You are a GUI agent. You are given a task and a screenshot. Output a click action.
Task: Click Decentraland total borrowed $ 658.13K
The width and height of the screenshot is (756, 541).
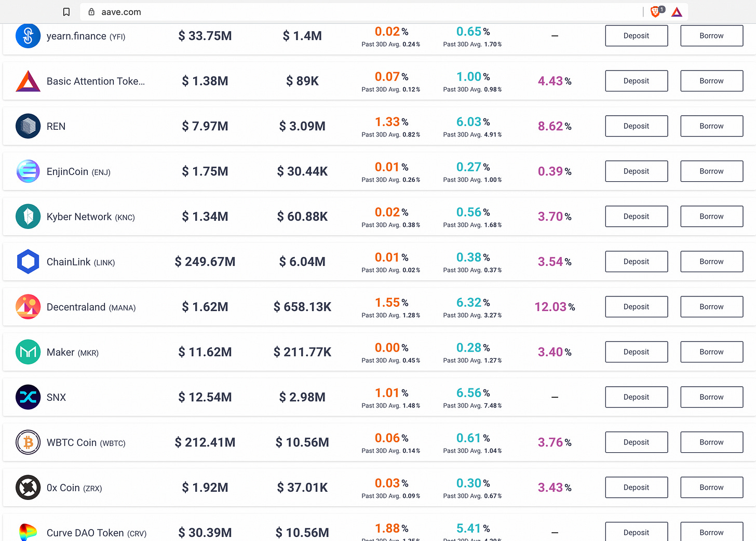(302, 307)
